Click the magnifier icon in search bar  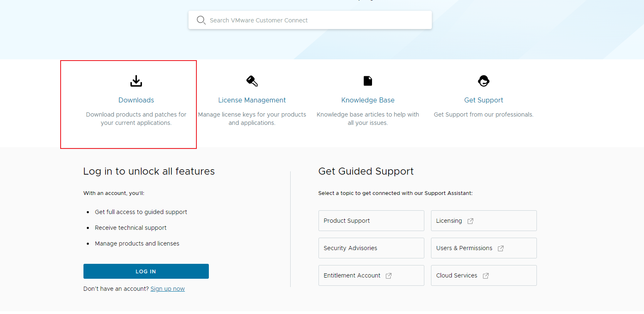click(x=201, y=20)
